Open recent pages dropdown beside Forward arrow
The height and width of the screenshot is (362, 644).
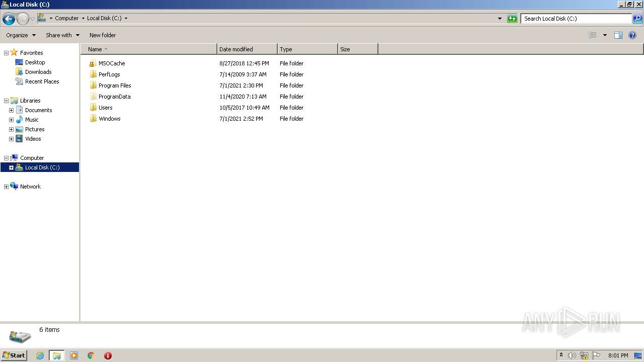click(x=33, y=19)
